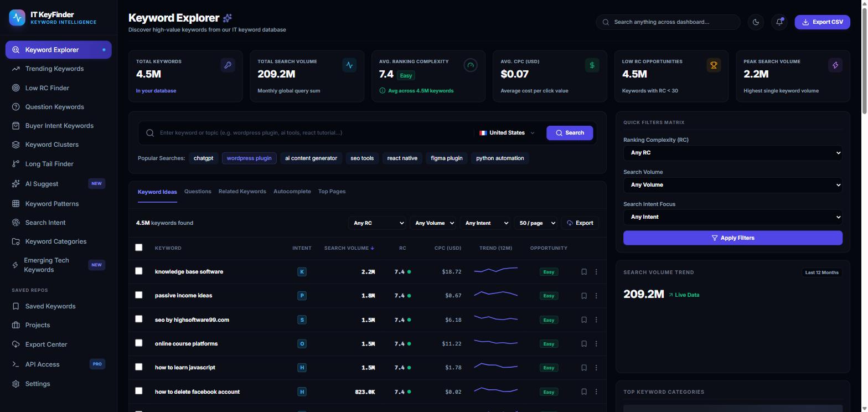This screenshot has height=412, width=868.
Task: Click the sparkle icon next to Keyword Explorer title
Action: click(228, 18)
